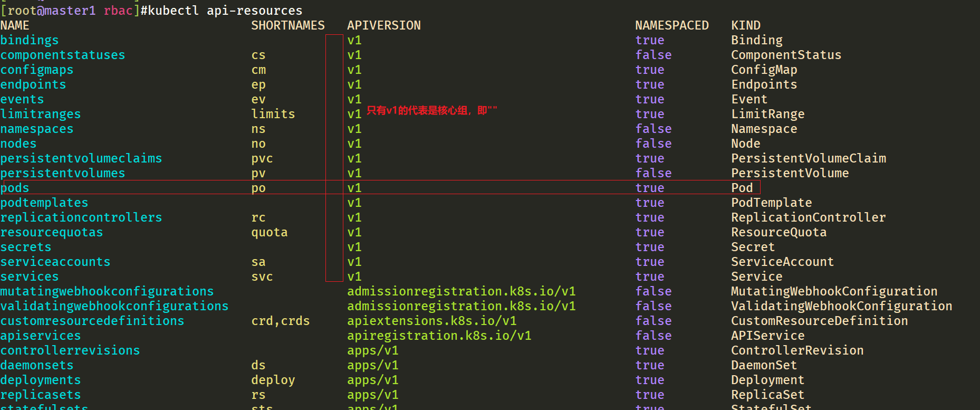
Task: Click the 'po' shortname for pods
Action: [258, 188]
